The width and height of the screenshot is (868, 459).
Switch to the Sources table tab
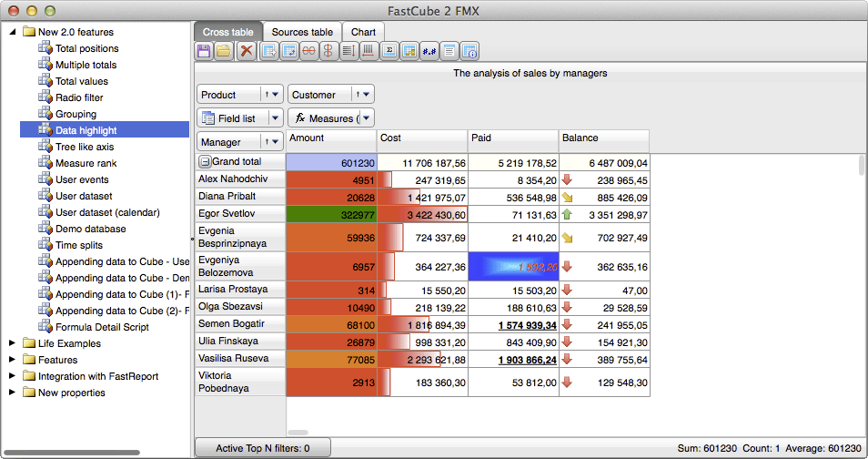coord(302,32)
